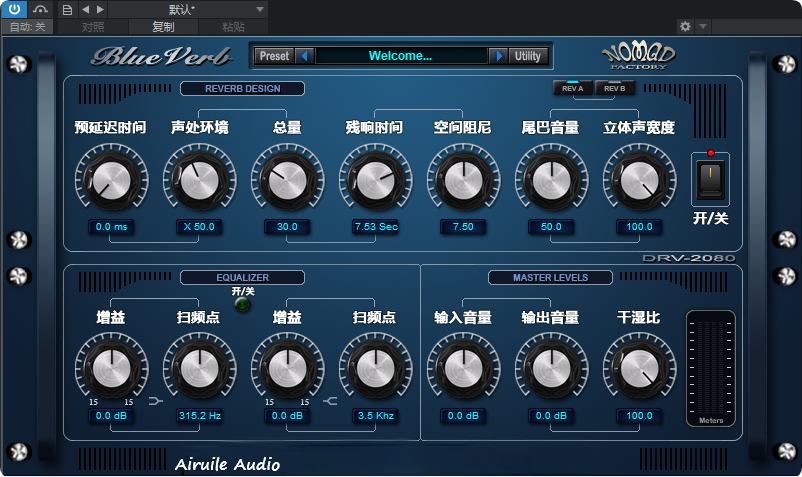Select previous BlueVerb preset left arrow

[x=305, y=56]
